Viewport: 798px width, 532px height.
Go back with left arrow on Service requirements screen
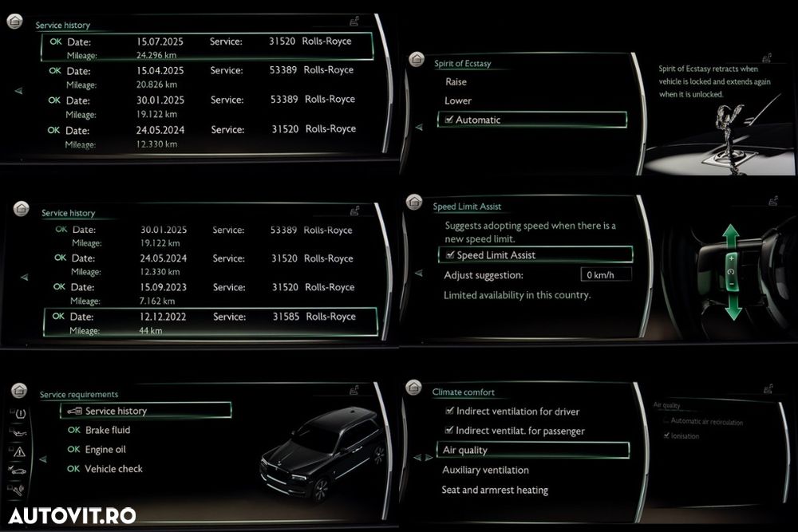coord(43,459)
